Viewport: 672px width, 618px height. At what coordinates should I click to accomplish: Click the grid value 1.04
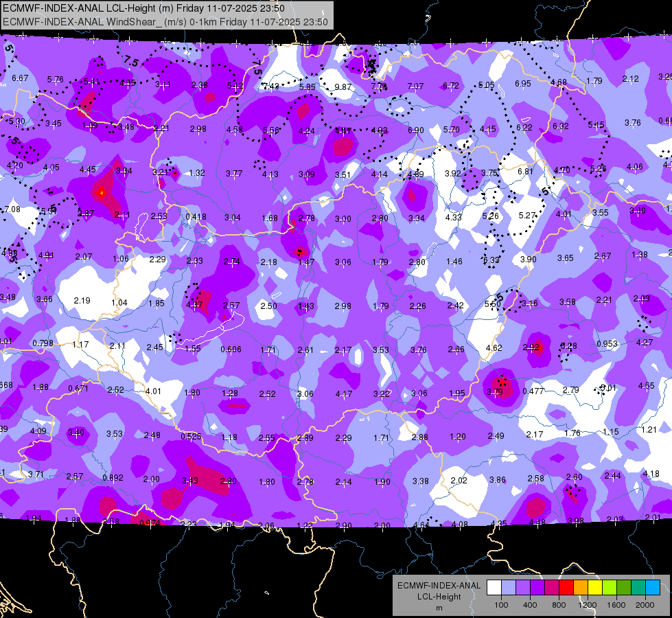pos(119,303)
